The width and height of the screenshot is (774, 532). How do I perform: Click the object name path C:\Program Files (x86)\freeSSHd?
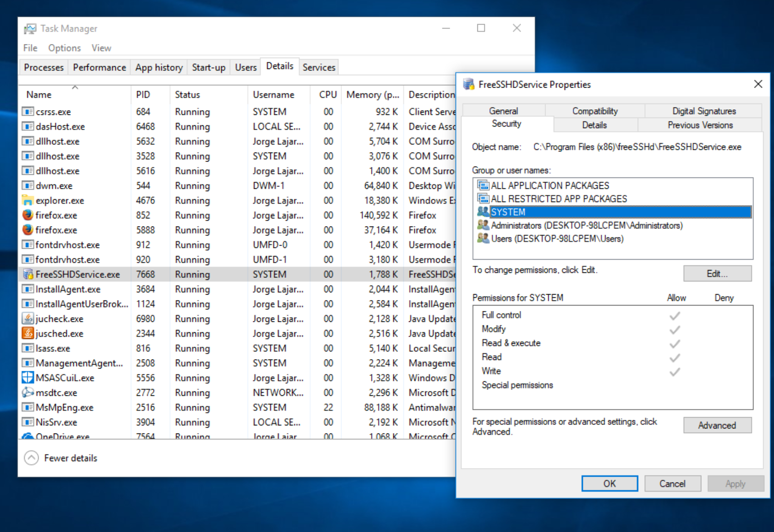637,147
